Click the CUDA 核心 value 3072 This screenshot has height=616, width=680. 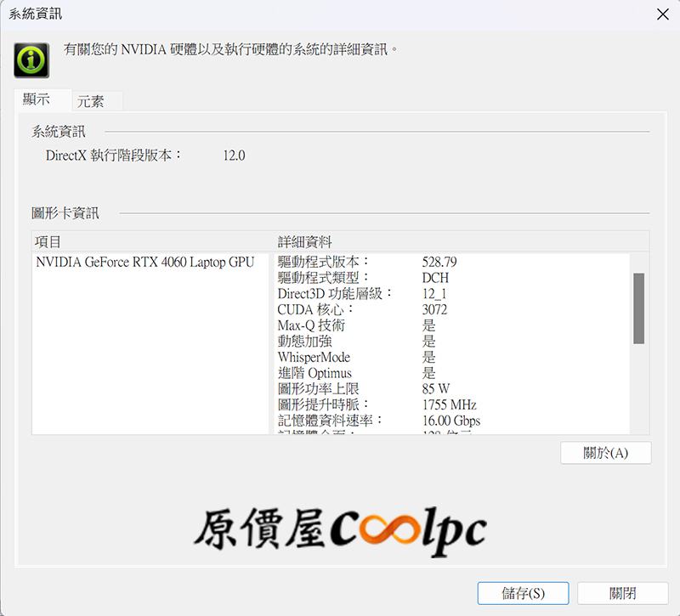pyautogui.click(x=434, y=309)
